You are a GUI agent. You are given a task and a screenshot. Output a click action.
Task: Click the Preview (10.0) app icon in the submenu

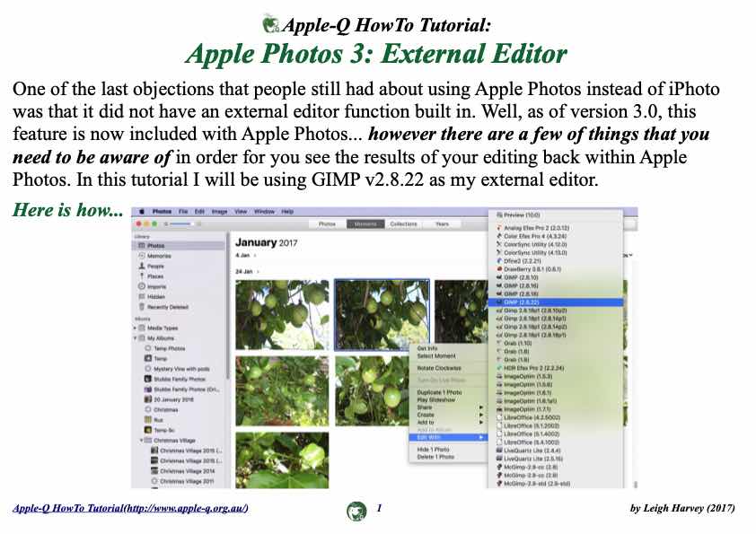pyautogui.click(x=499, y=215)
